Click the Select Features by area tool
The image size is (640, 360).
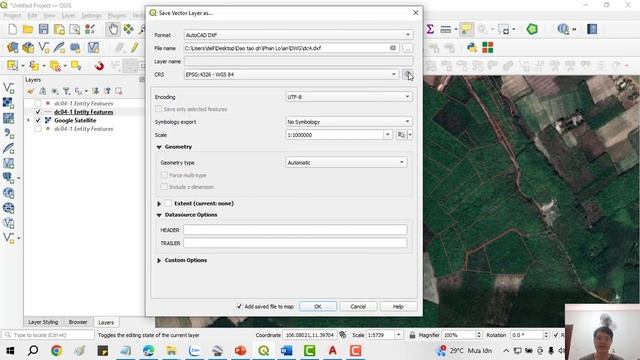coord(13,66)
